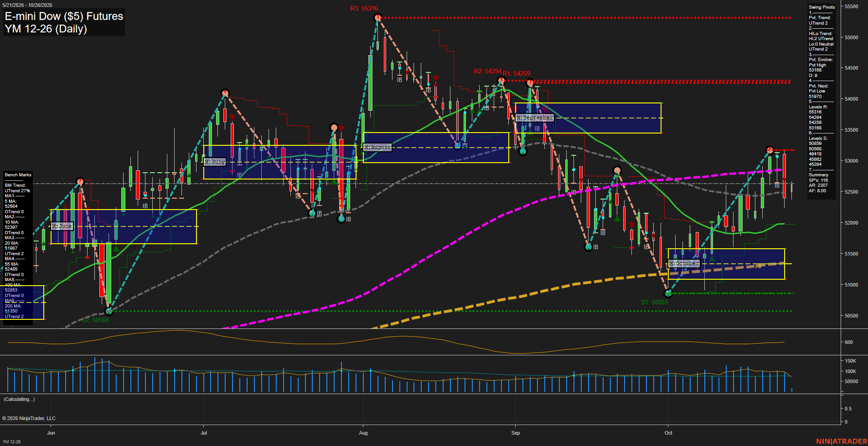Click the swing pivot low marker at S1 50859
Image resolution: width=868 pixels, height=446 pixels.
[668, 293]
